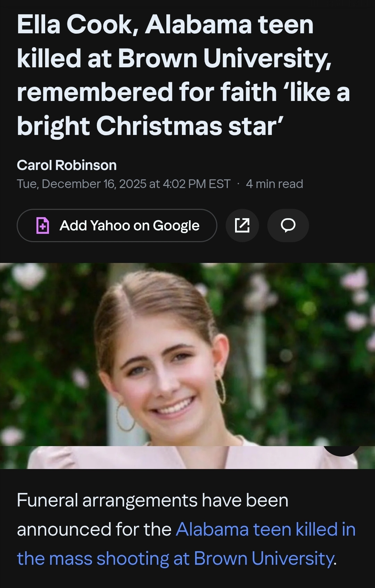The image size is (375, 588).
Task: Click the article timestamp December 16, 2025
Action: (x=123, y=184)
